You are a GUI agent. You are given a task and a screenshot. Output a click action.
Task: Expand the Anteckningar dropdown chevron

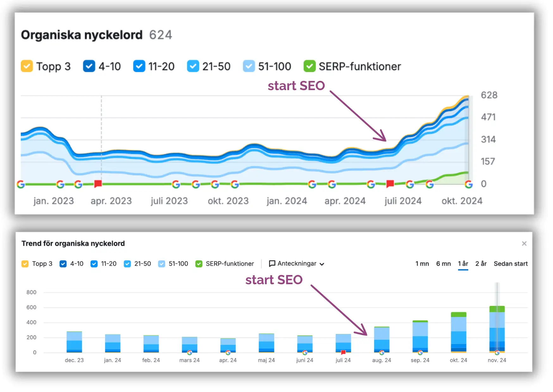click(322, 264)
